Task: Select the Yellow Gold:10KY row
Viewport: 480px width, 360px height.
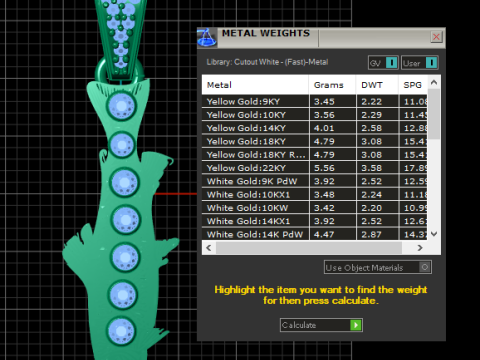Action: pyautogui.click(x=314, y=115)
